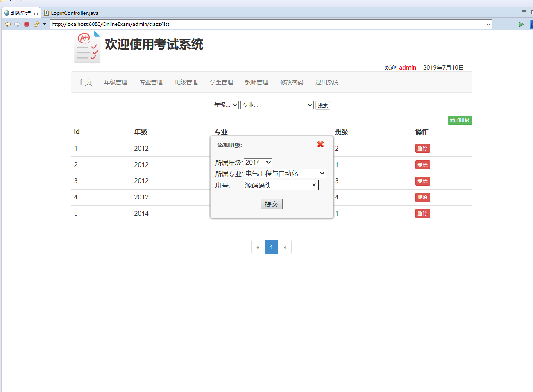Click the browser forward arrow icon
This screenshot has height=392, width=533.
[x=17, y=24]
